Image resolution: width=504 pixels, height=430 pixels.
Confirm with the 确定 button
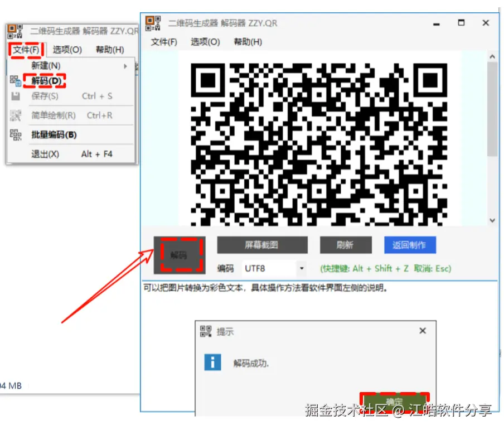coord(395,402)
